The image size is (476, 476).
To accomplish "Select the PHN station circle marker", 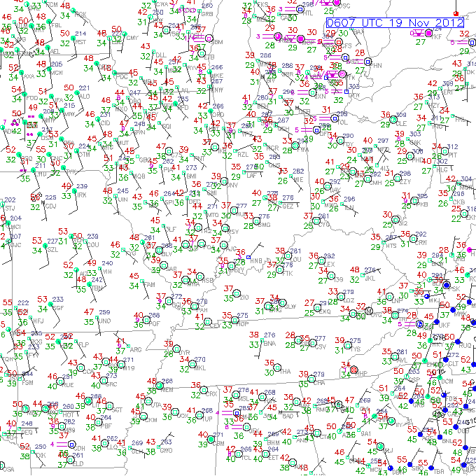I will point(367,62).
